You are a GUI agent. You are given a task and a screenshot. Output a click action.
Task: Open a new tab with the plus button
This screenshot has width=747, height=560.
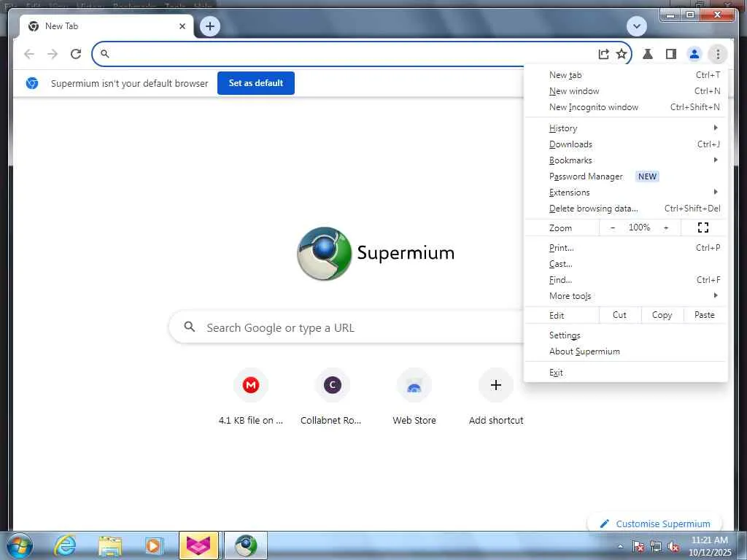(x=210, y=26)
